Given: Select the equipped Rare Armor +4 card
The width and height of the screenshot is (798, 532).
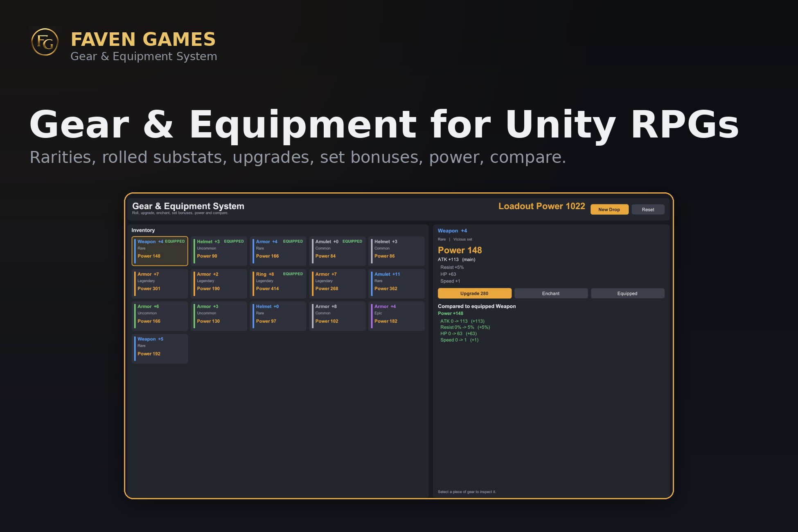Looking at the screenshot, I should click(278, 251).
